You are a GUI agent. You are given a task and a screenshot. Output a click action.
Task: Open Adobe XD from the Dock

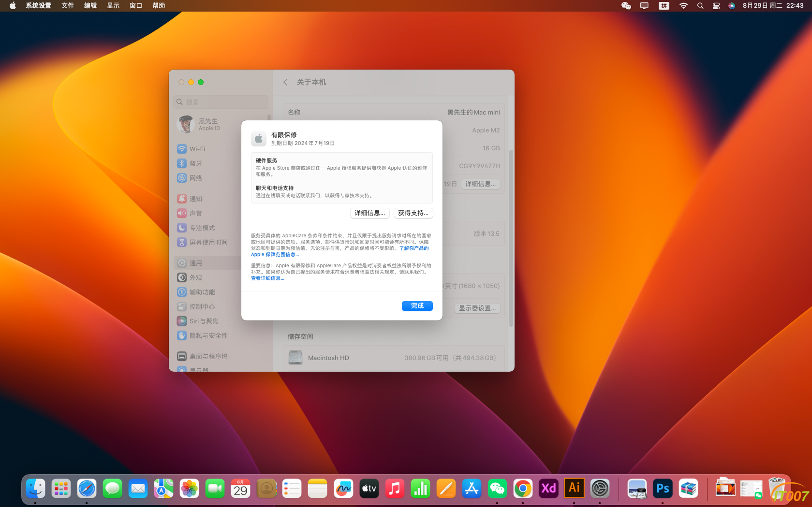[548, 489]
